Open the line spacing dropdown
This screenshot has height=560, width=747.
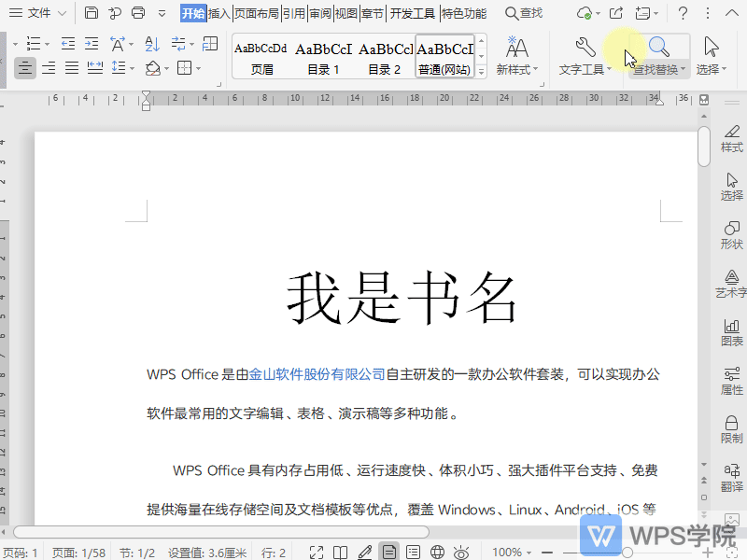pyautogui.click(x=132, y=68)
